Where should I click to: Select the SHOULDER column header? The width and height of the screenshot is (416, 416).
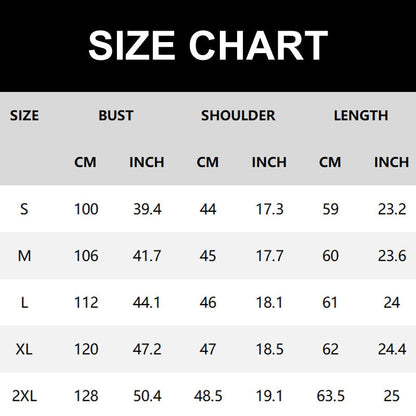coord(238,116)
